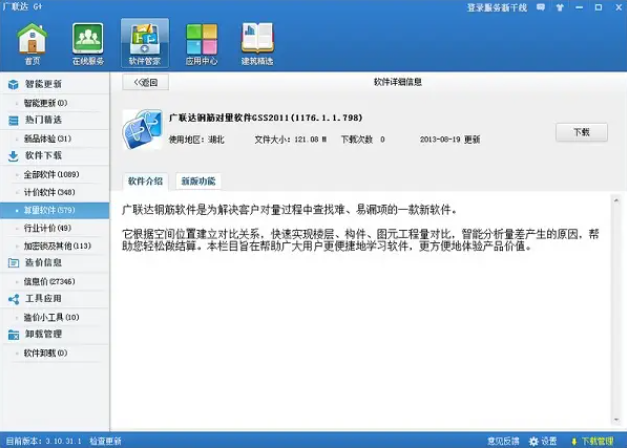Screen dimensions: 627x448
Task: Select 加密锁及其他 (113) in sidebar
Action: click(x=58, y=246)
